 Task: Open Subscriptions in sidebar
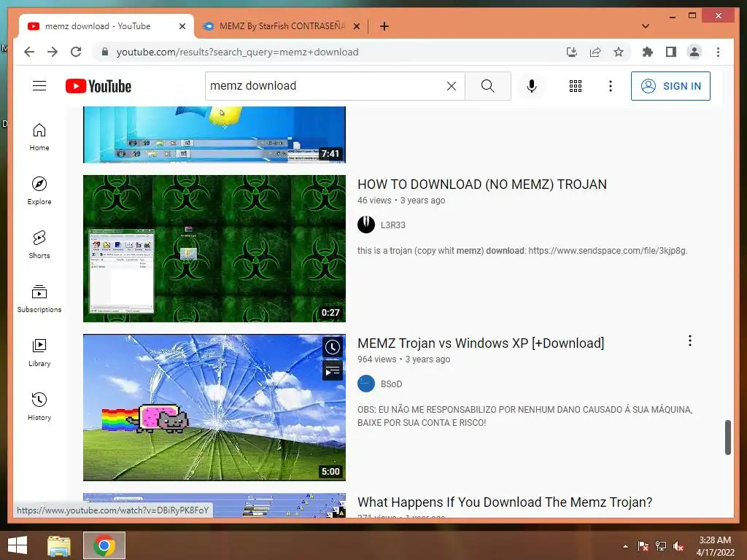pos(39,298)
